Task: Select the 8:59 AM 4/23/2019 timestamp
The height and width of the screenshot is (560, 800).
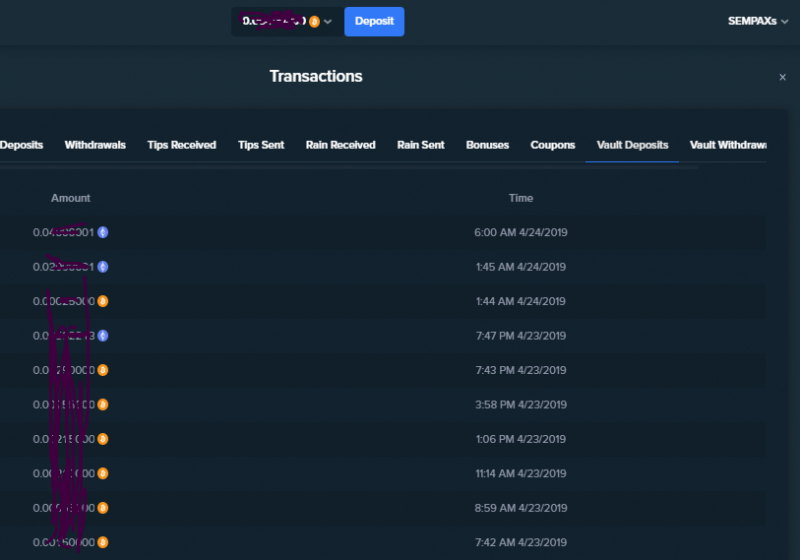Action: 520,507
